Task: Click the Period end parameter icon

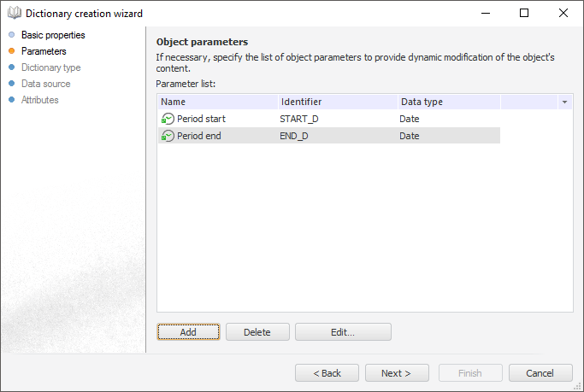Action: pos(168,136)
